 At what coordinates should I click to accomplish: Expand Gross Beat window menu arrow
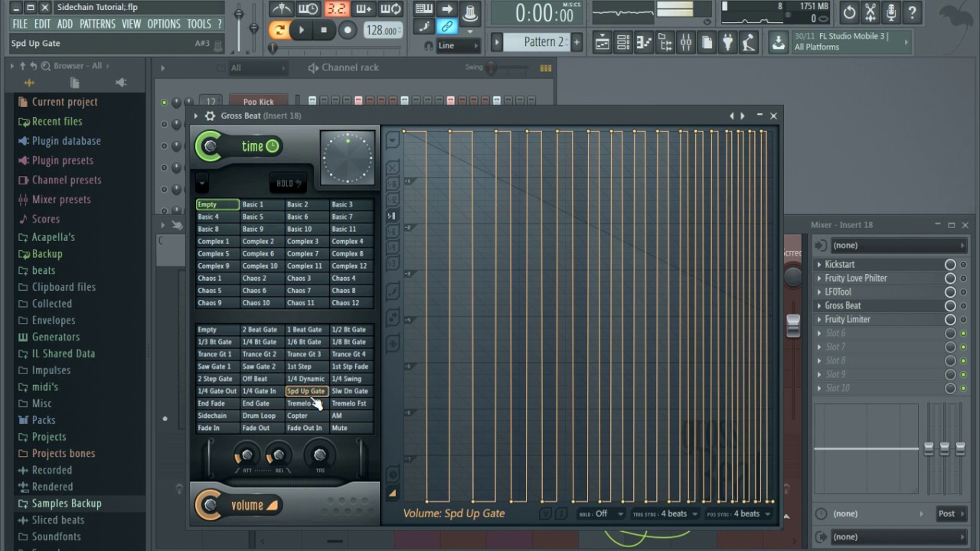click(196, 116)
